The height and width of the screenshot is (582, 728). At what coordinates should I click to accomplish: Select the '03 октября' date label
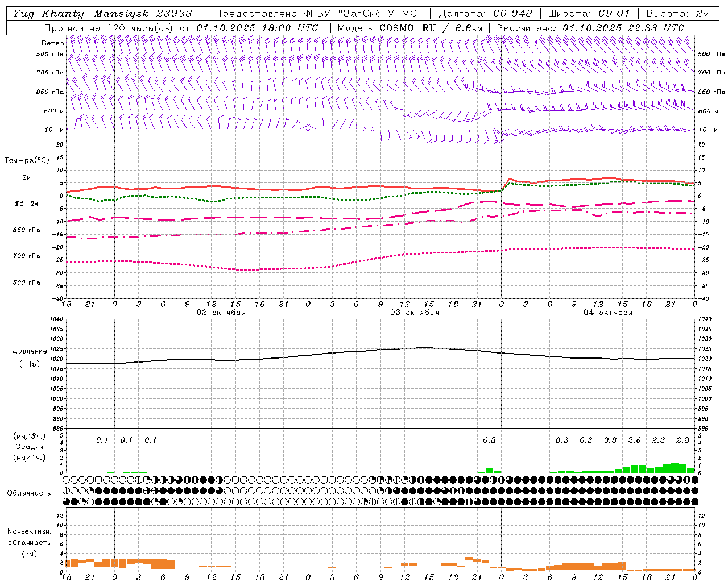[x=414, y=313]
